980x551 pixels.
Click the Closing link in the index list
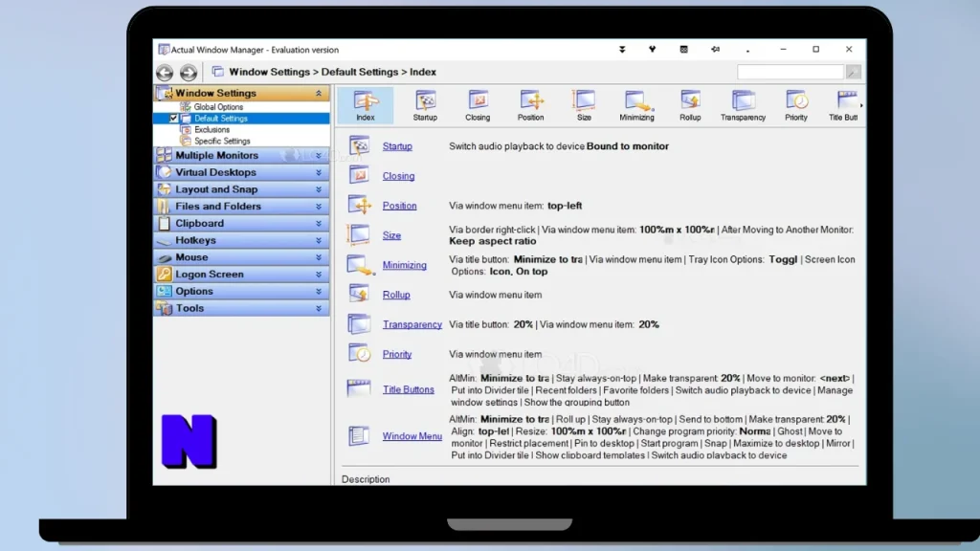399,176
